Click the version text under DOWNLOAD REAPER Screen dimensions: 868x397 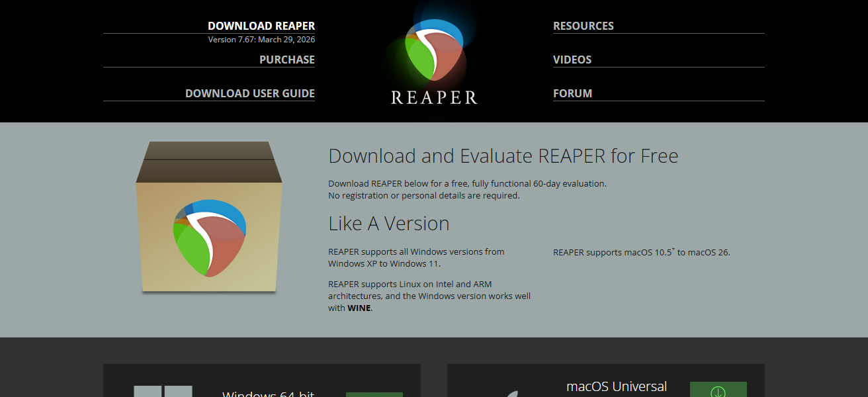click(261, 39)
